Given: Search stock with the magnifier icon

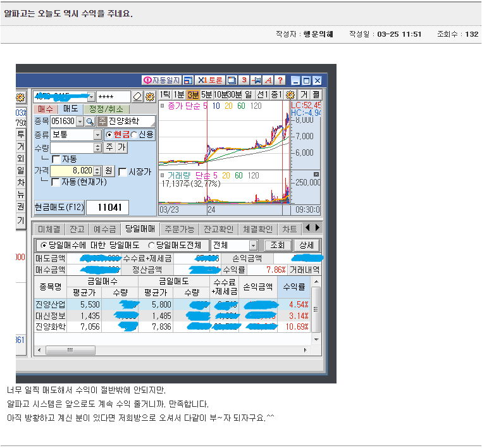Looking at the screenshot, I should pyautogui.click(x=90, y=121).
